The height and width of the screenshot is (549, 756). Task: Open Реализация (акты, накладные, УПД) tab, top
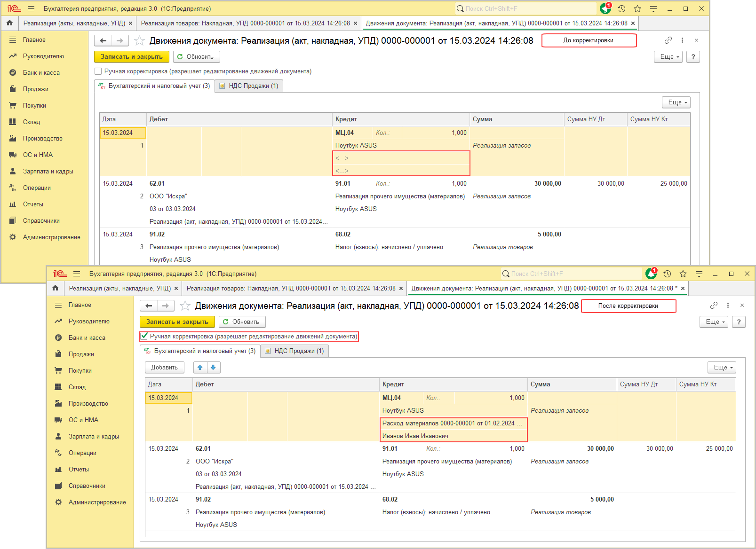click(74, 23)
